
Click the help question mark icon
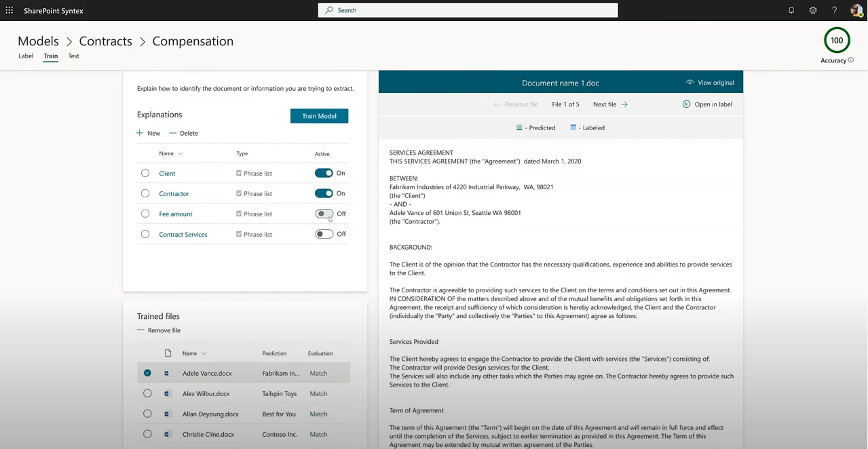(x=835, y=10)
